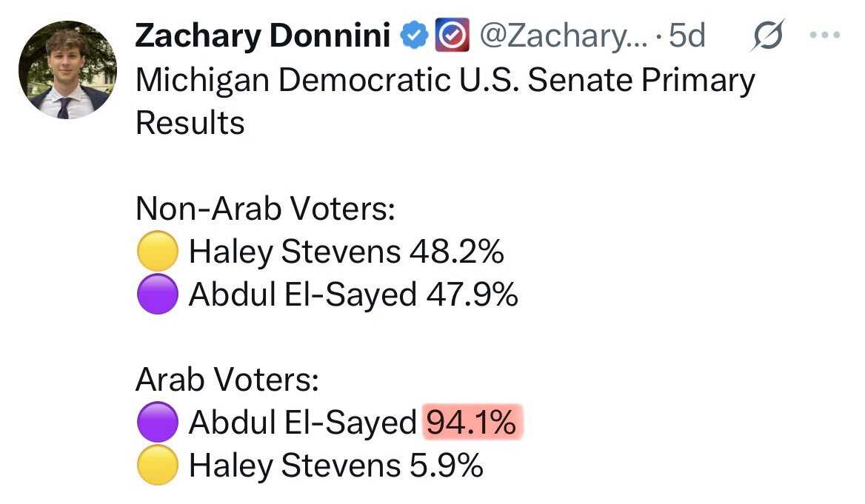Click yellow circle beside Haley Stevens 5.9%
The width and height of the screenshot is (865, 504).
(x=157, y=465)
